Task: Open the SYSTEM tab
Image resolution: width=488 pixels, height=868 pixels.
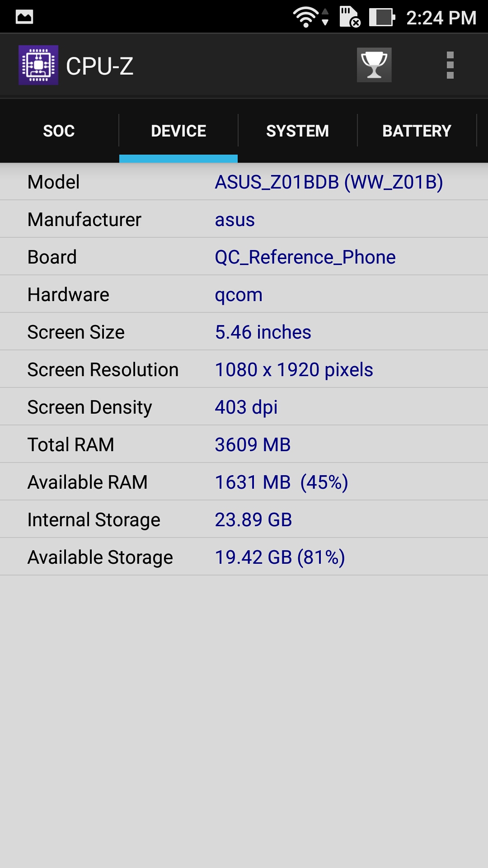Action: point(297,131)
